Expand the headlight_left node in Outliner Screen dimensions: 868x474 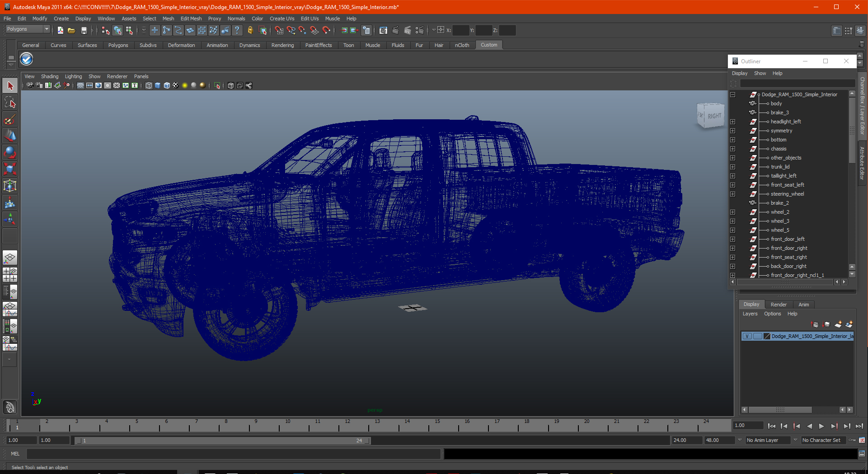(732, 122)
